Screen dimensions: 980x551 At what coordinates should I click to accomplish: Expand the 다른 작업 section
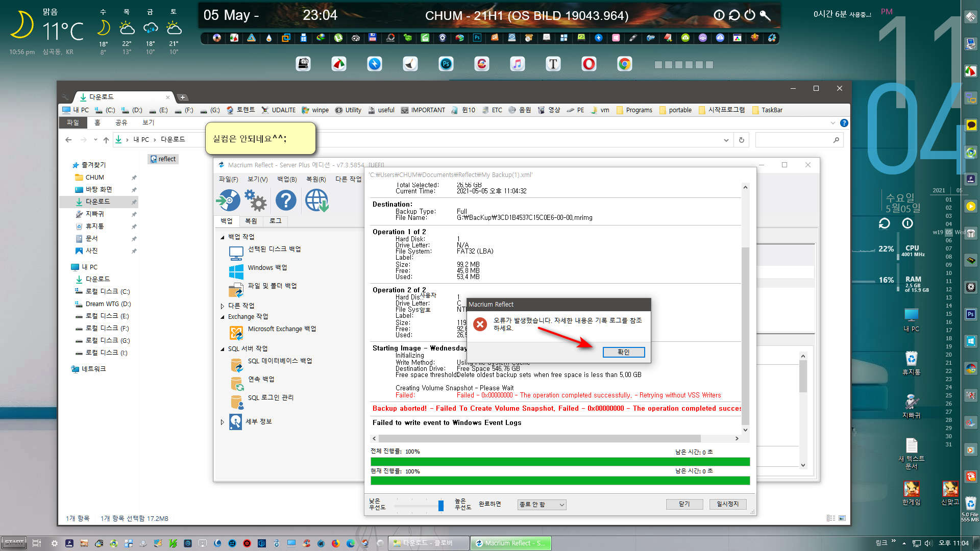tap(223, 306)
